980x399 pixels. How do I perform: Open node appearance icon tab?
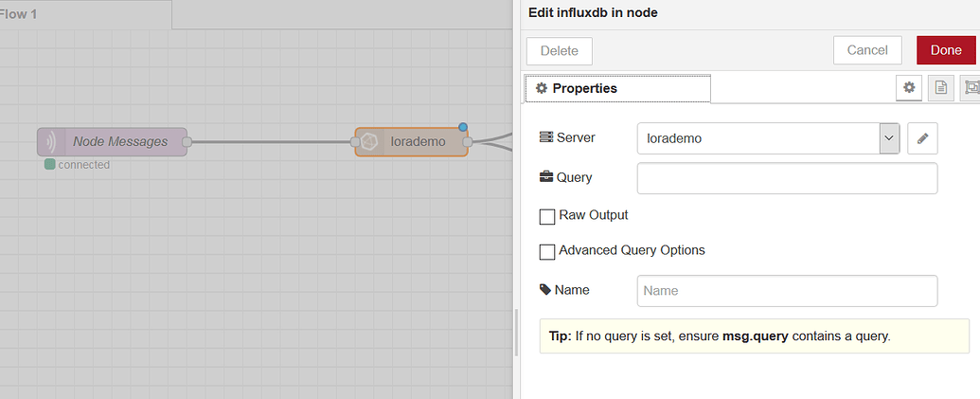tap(970, 88)
